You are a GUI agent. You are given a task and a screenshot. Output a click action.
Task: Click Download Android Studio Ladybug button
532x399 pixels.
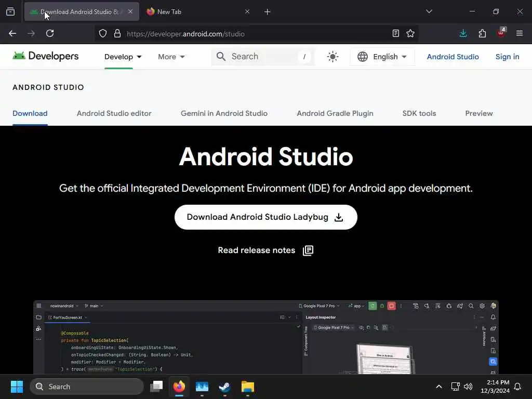point(265,217)
